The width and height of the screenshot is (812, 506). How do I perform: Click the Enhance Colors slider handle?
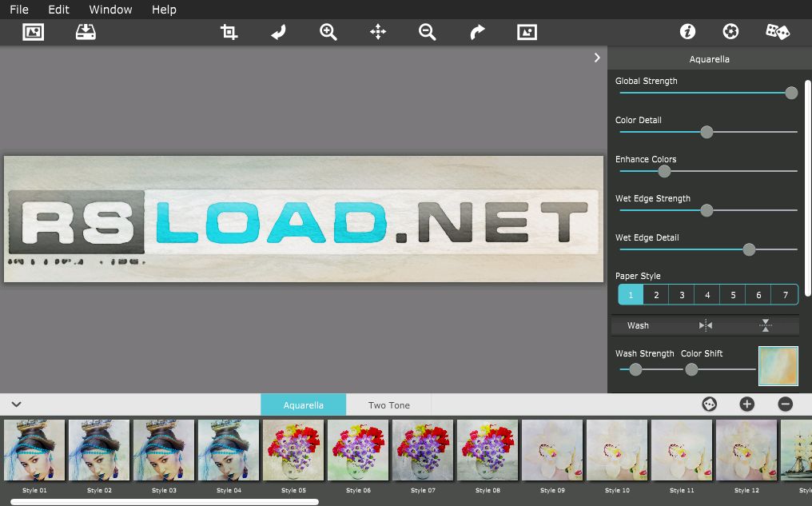[x=664, y=171]
